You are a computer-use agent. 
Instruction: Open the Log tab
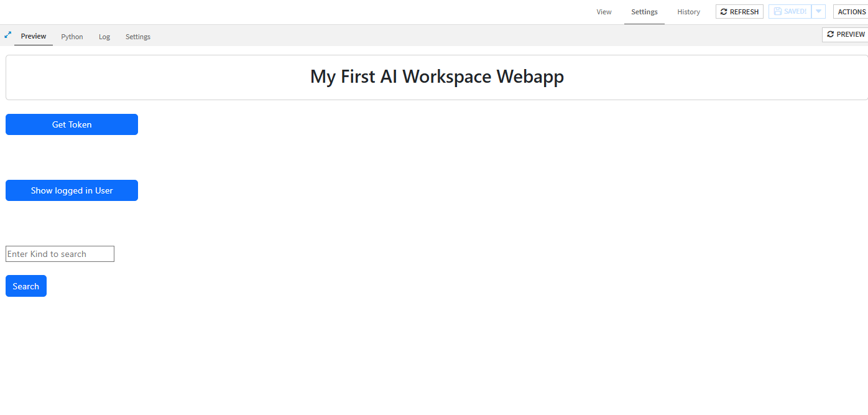(104, 37)
